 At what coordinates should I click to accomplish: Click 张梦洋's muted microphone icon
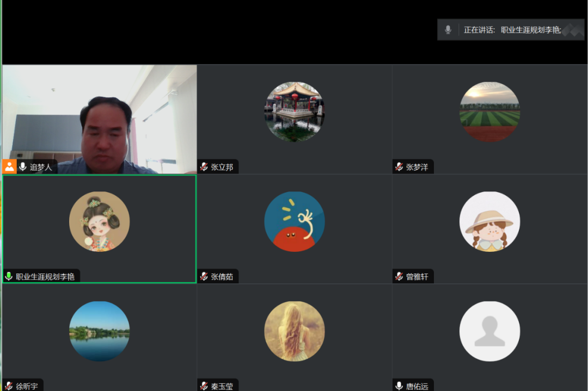coord(399,167)
